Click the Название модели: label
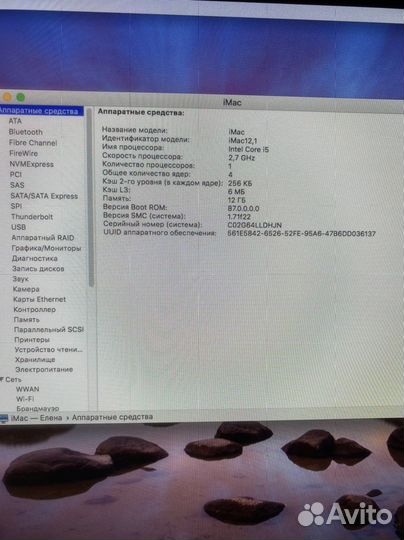The height and width of the screenshot is (540, 404). pyautogui.click(x=135, y=130)
